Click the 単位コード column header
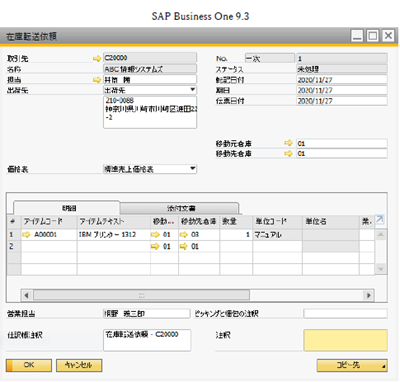400x382 pixels. [277, 221]
